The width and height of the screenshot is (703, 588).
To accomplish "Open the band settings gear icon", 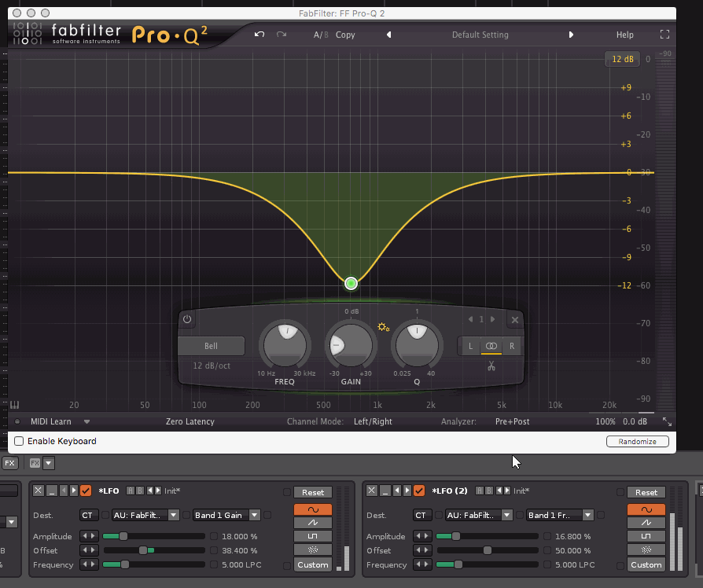I will (x=384, y=326).
